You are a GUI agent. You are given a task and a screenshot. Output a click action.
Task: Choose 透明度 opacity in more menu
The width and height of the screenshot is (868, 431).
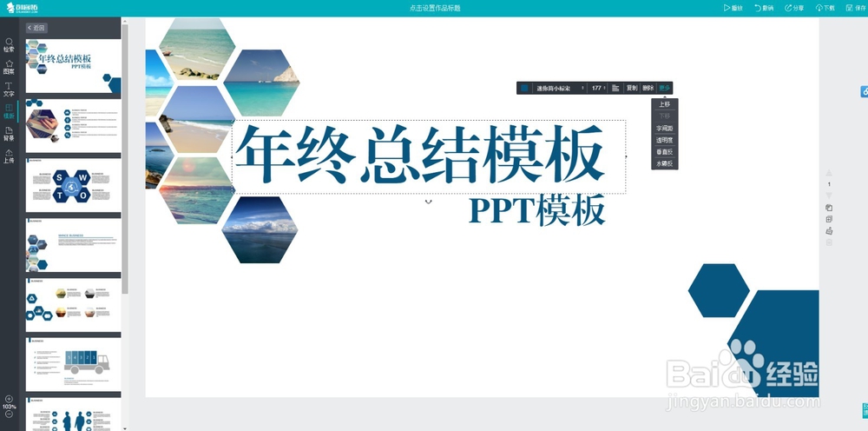(664, 140)
